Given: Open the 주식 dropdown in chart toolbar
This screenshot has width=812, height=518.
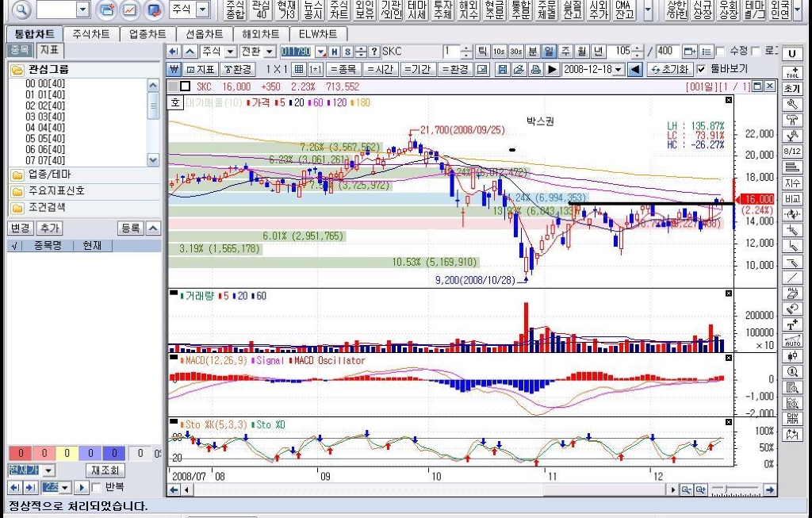Looking at the screenshot, I should pos(231,52).
